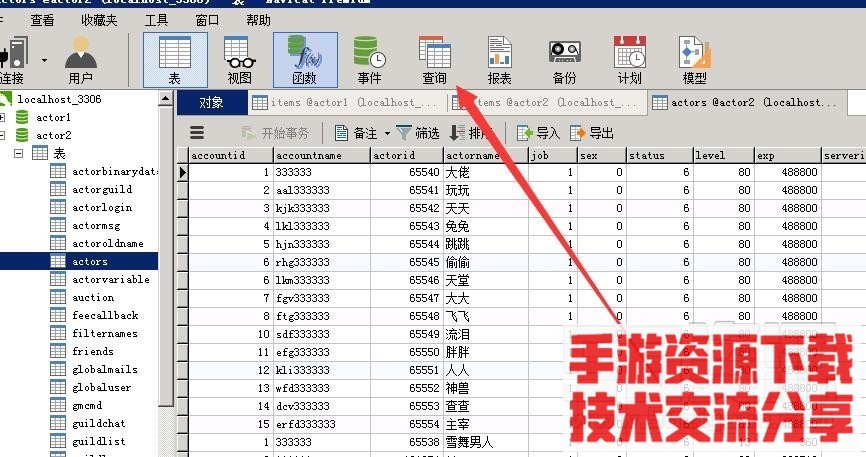Select the guildchat table in the tree

[x=98, y=424]
